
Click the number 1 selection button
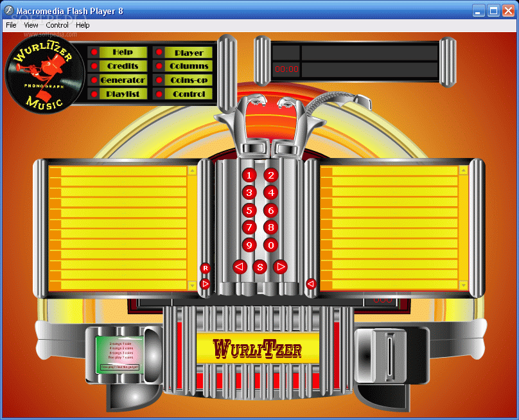click(x=249, y=175)
